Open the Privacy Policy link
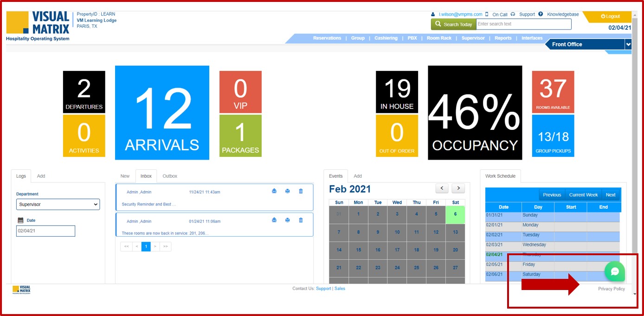The width and height of the screenshot is (644, 316). point(611,289)
